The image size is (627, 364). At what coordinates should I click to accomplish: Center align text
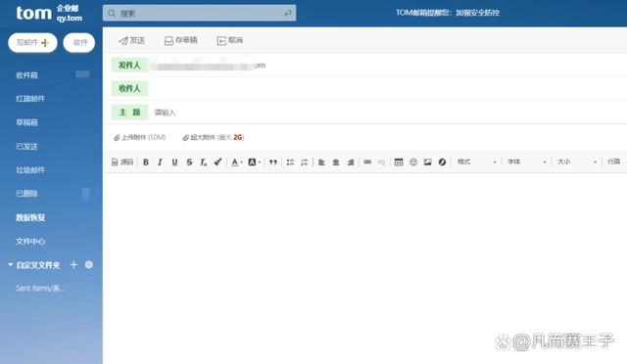tap(336, 161)
